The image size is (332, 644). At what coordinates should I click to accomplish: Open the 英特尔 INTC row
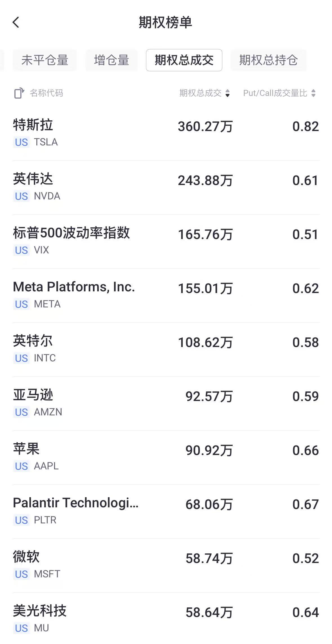click(x=166, y=349)
